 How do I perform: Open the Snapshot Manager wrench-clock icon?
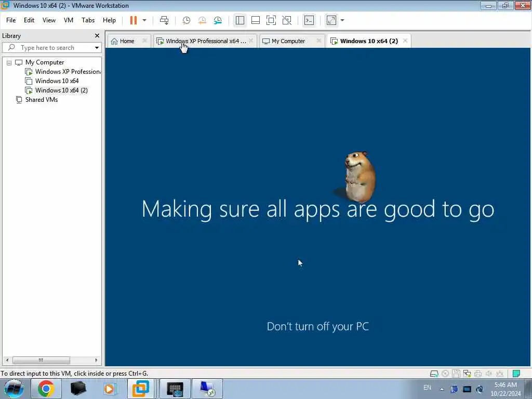(x=218, y=20)
